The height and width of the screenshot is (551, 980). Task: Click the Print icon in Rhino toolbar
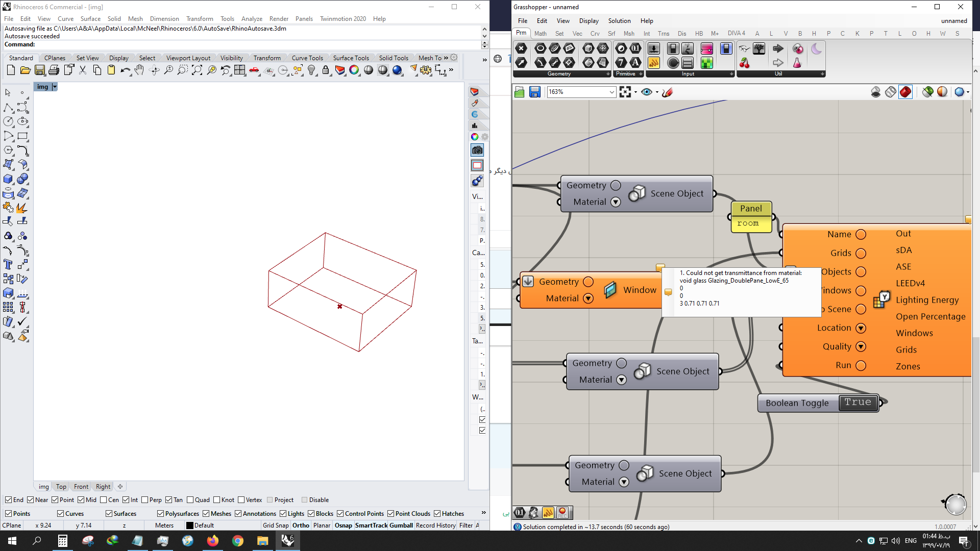(54, 70)
